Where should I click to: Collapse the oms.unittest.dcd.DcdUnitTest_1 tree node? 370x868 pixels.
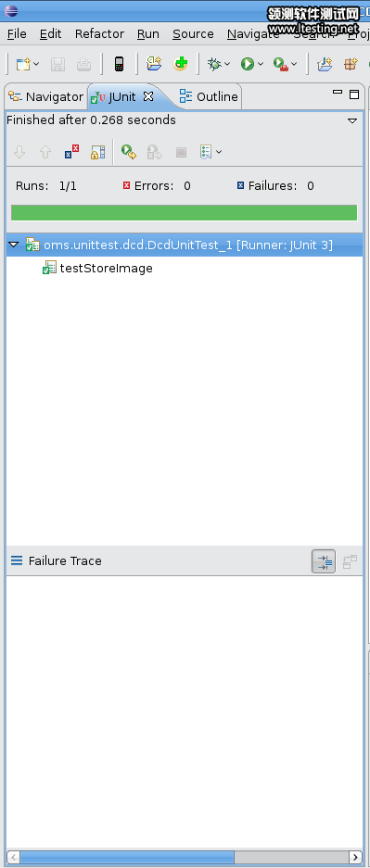tap(14, 245)
